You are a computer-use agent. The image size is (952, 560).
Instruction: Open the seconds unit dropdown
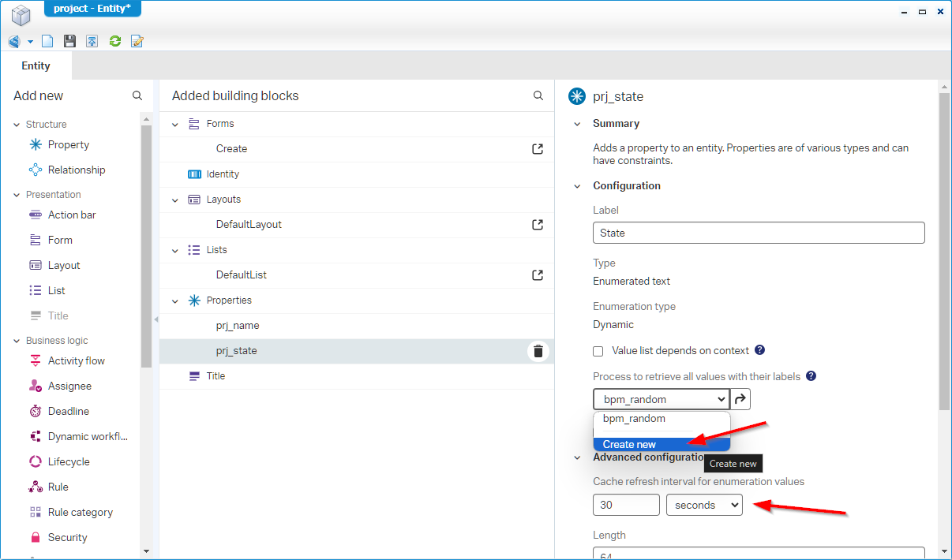tap(704, 505)
